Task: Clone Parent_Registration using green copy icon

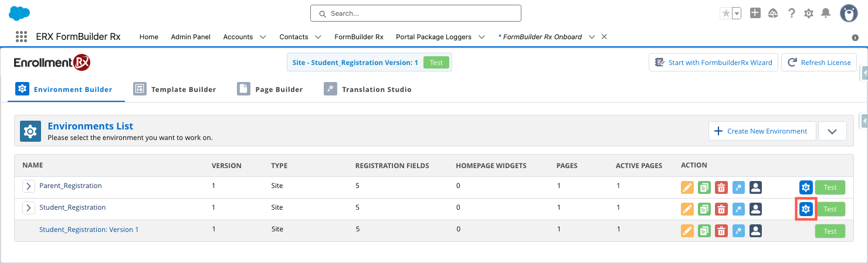Action: coord(704,187)
